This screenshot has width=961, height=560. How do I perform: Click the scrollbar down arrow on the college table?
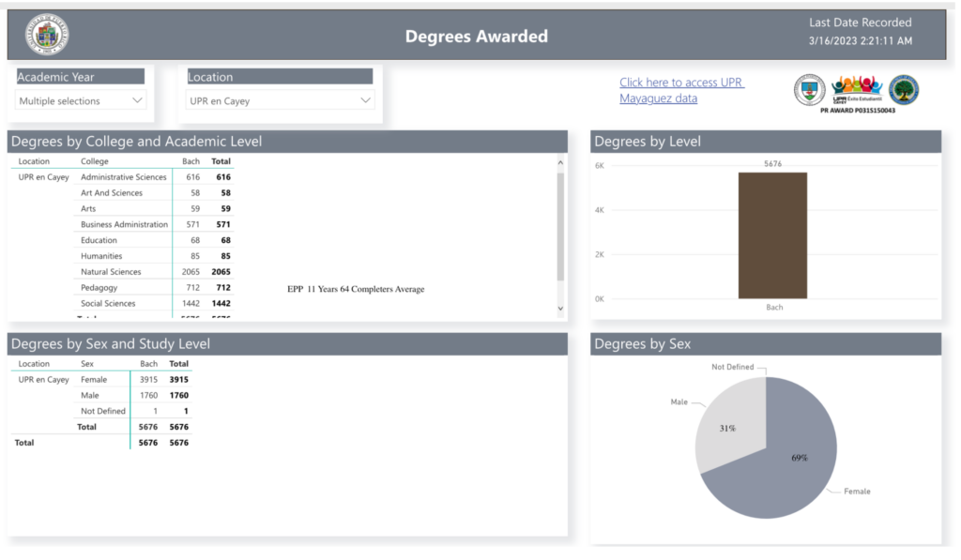(560, 308)
